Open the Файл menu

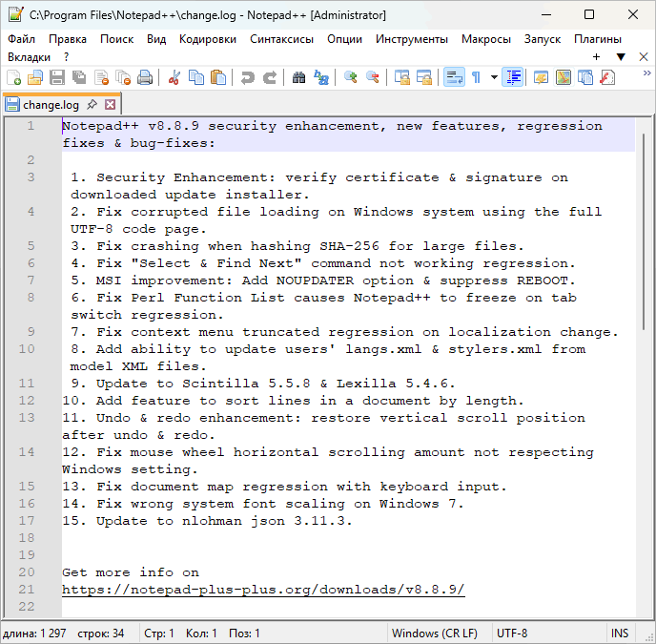(21, 39)
